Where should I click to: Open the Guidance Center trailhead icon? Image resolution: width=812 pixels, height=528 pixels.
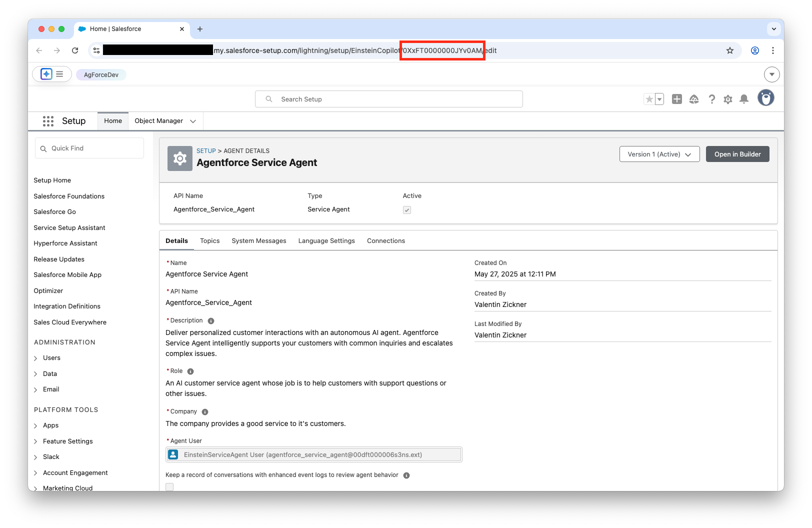(694, 99)
